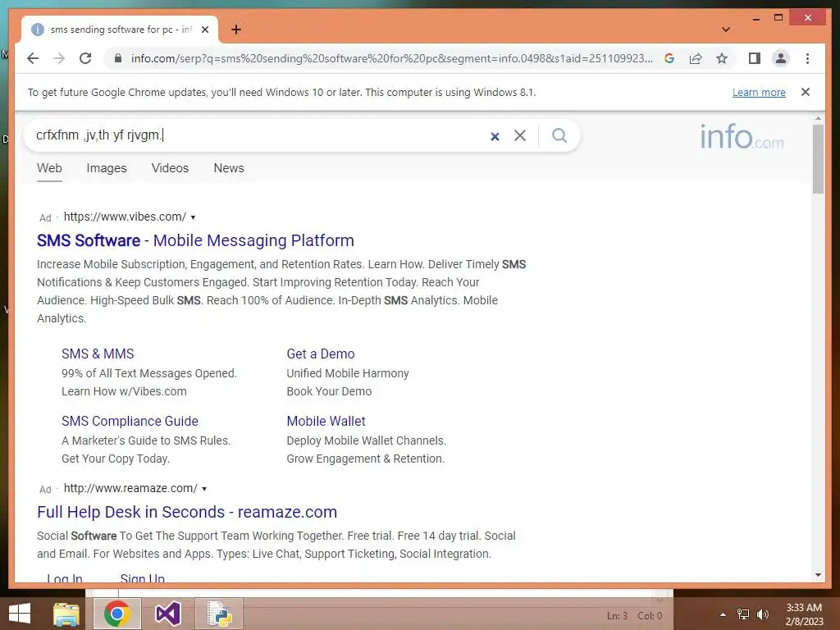The image size is (840, 630).
Task: Switch to the Videos tab
Action: [x=170, y=167]
